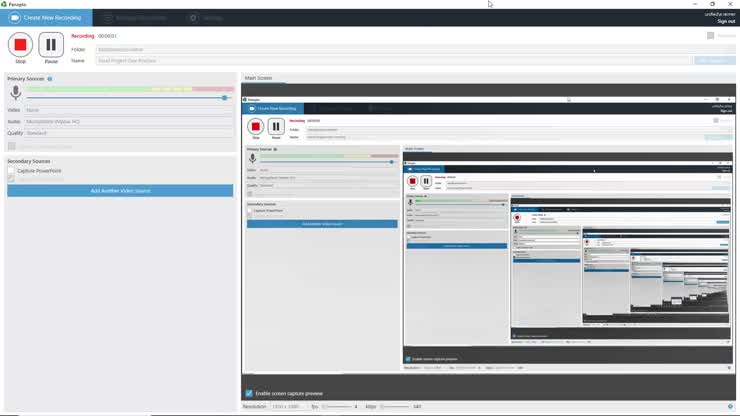Toggle the Webcast checkbox at top right

711,36
